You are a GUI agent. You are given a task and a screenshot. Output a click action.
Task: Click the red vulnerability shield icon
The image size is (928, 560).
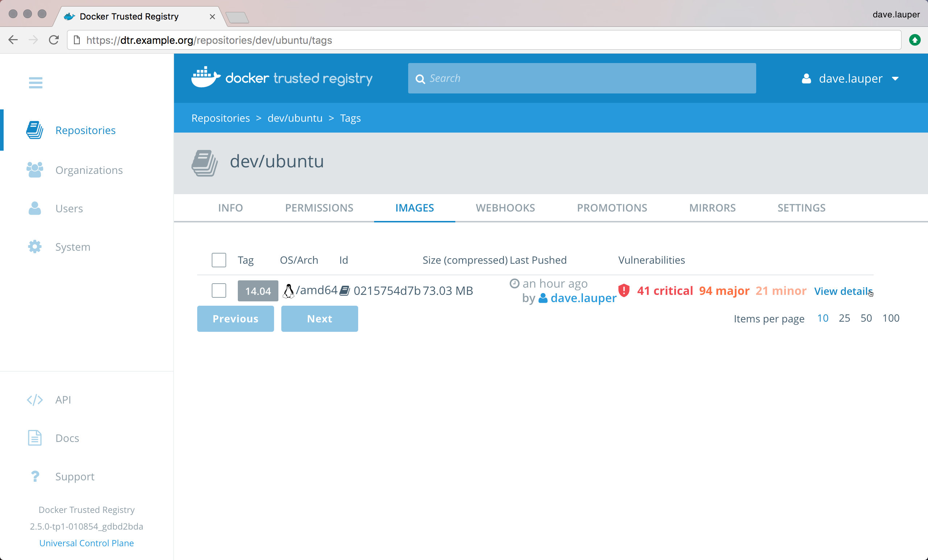624,291
